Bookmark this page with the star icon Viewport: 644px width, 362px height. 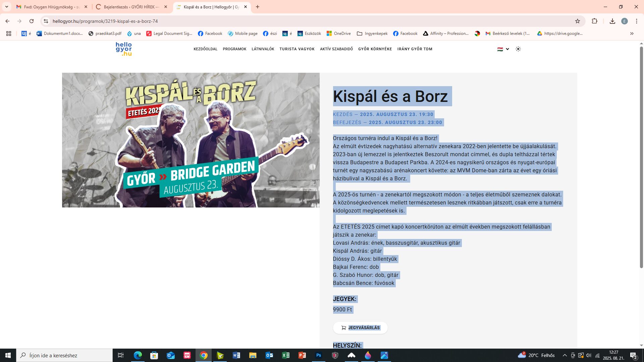pos(578,21)
